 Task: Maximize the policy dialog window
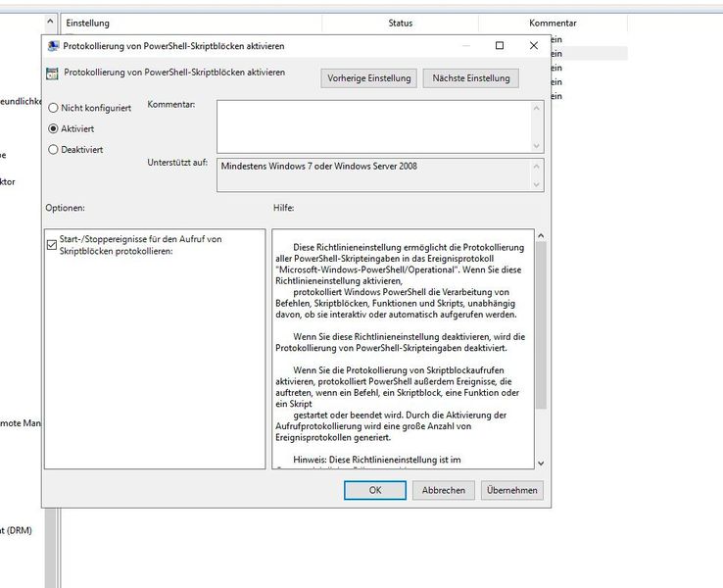pyautogui.click(x=500, y=45)
